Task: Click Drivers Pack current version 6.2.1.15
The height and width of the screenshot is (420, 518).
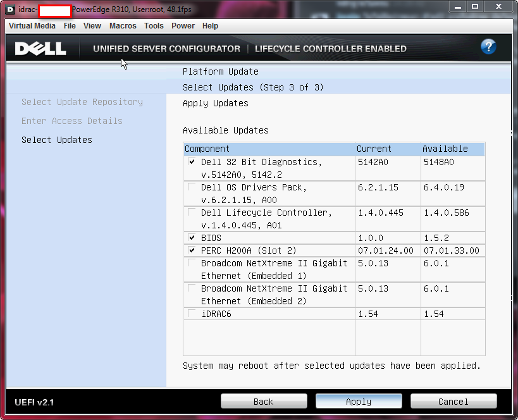Action: click(x=378, y=187)
